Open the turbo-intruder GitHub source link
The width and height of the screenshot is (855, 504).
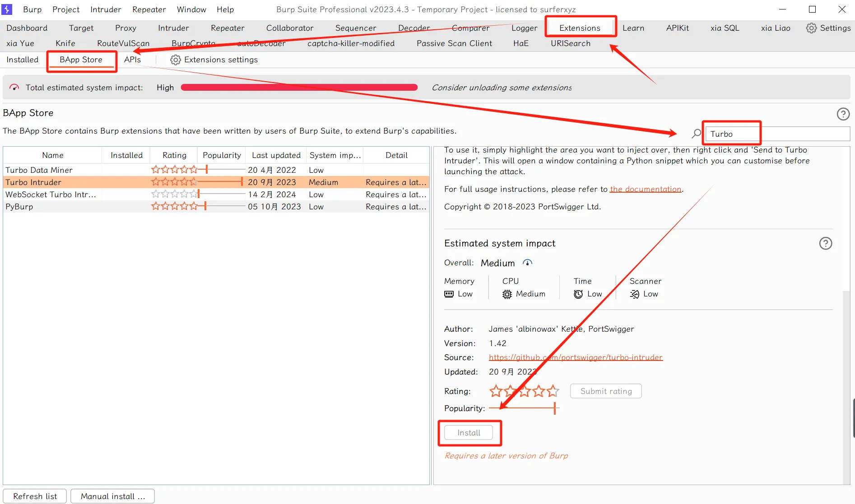(575, 357)
